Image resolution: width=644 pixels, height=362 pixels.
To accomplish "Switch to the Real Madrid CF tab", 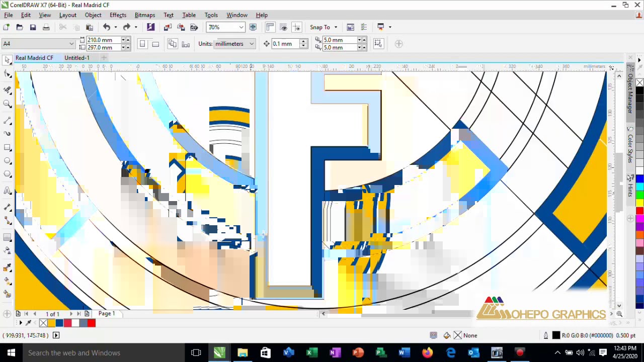I will point(34,58).
